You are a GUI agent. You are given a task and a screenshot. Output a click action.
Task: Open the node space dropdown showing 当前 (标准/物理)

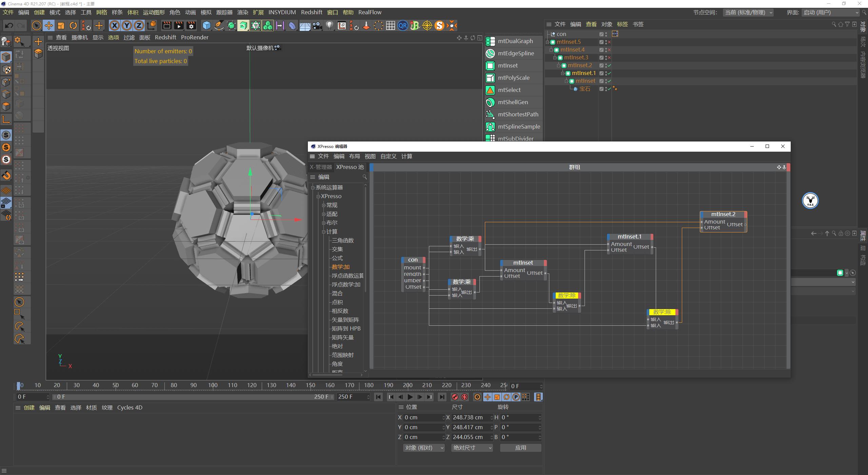(x=748, y=12)
